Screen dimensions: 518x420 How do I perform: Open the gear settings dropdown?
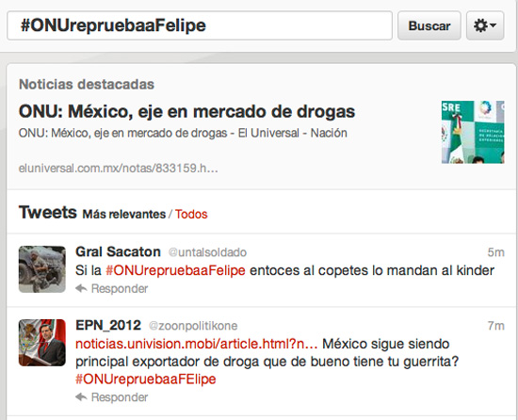pos(485,25)
